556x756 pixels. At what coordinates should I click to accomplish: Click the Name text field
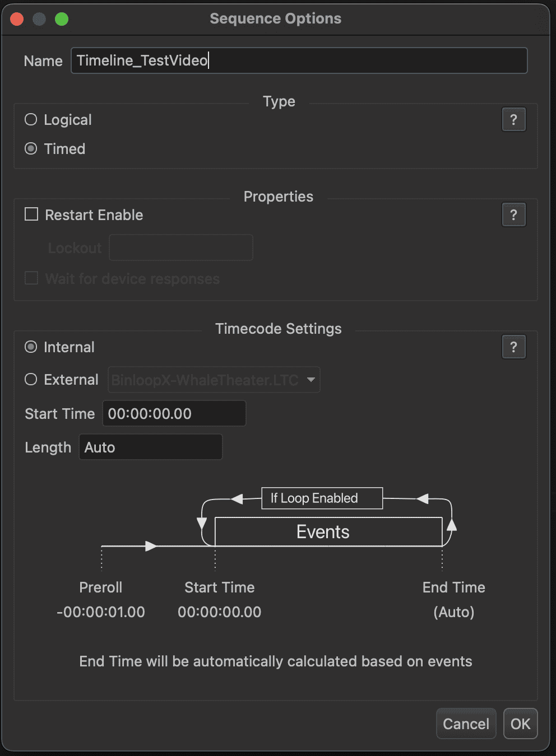pyautogui.click(x=299, y=60)
